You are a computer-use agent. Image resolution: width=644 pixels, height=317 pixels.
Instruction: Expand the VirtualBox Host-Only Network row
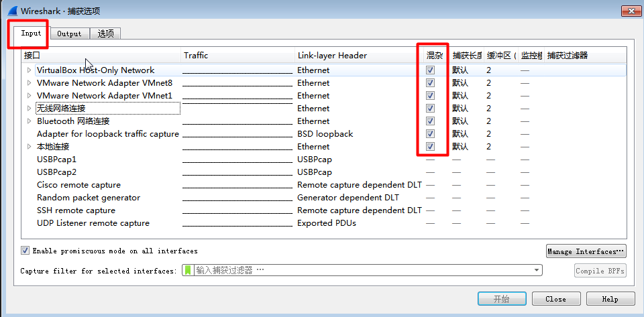click(x=29, y=70)
